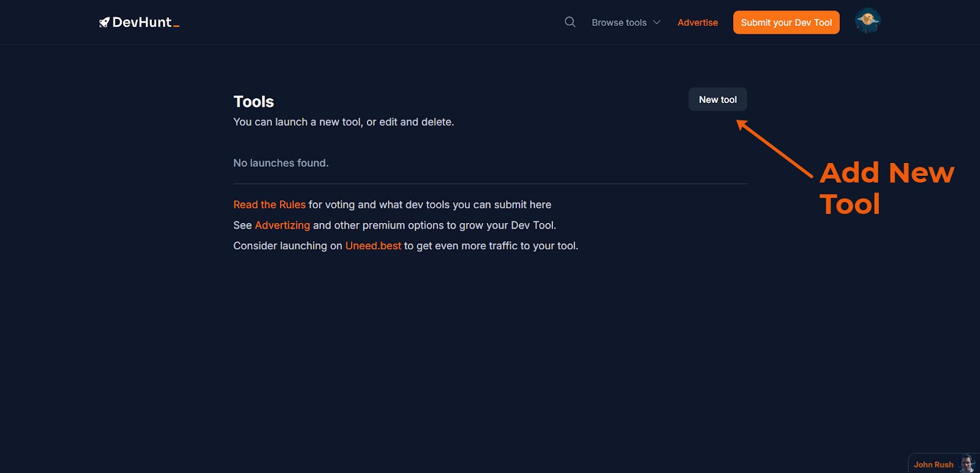This screenshot has width=980, height=473.
Task: Open the user profile avatar
Action: pos(867,21)
